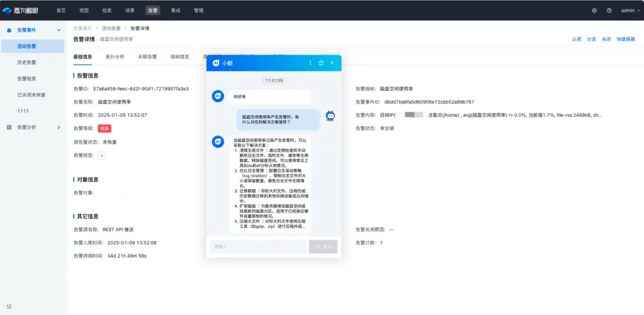Image resolution: width=644 pixels, height=315 pixels.
Task: Open 已关闭未恢复 in the sidebar
Action: pyautogui.click(x=32, y=95)
